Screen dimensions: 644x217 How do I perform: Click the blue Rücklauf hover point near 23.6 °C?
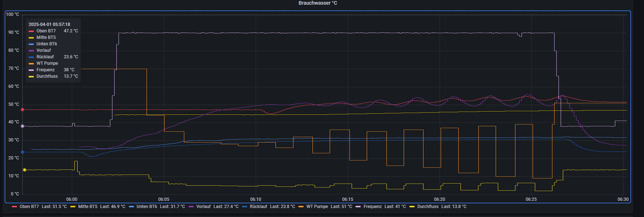[22, 152]
